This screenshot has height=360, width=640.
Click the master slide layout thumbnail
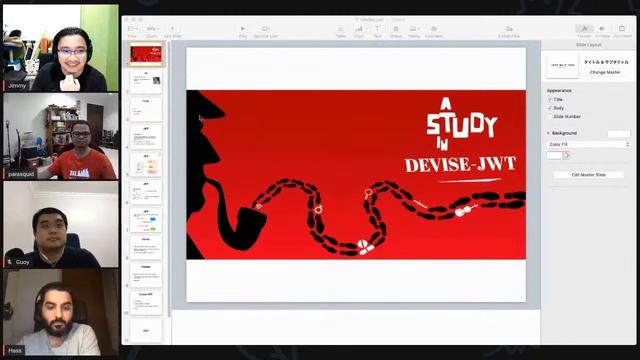[562, 66]
